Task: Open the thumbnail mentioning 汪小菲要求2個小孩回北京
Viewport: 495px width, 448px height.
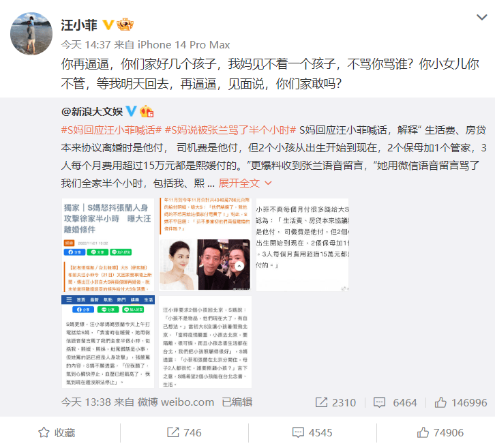Action: tap(205, 342)
